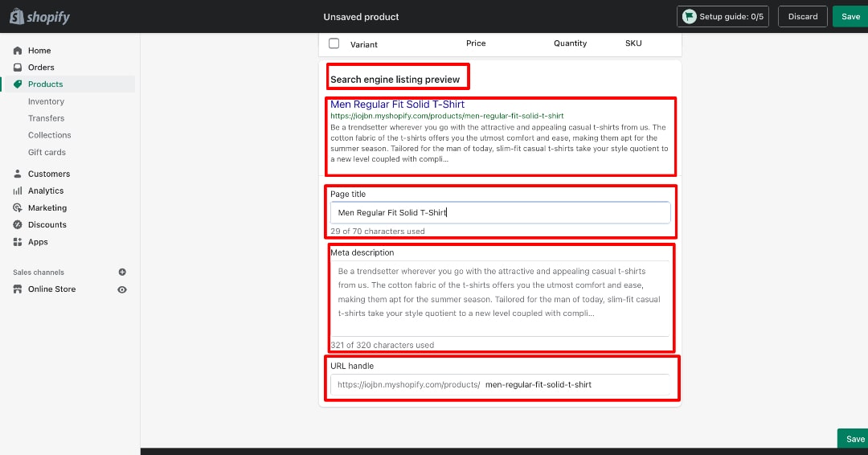
Task: Click preview title Men Regular Fit Solid T-Shirt
Action: (397, 104)
